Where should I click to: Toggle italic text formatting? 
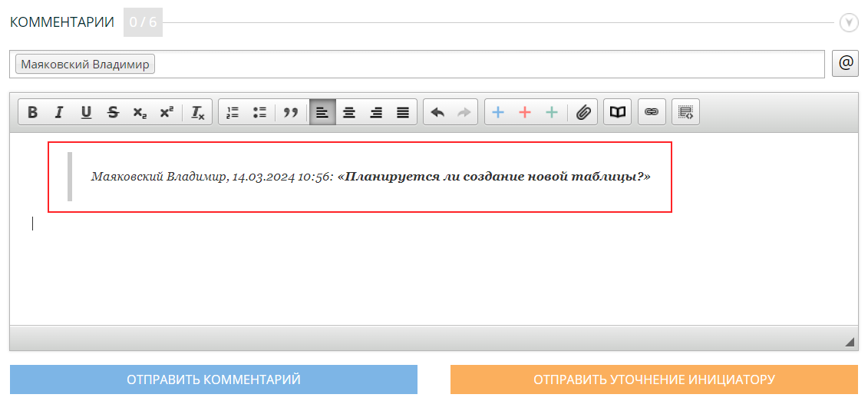point(58,112)
